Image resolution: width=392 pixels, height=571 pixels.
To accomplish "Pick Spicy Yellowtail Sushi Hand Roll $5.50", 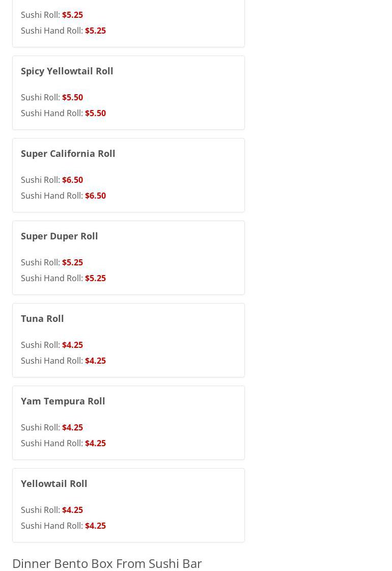I will point(95,113).
